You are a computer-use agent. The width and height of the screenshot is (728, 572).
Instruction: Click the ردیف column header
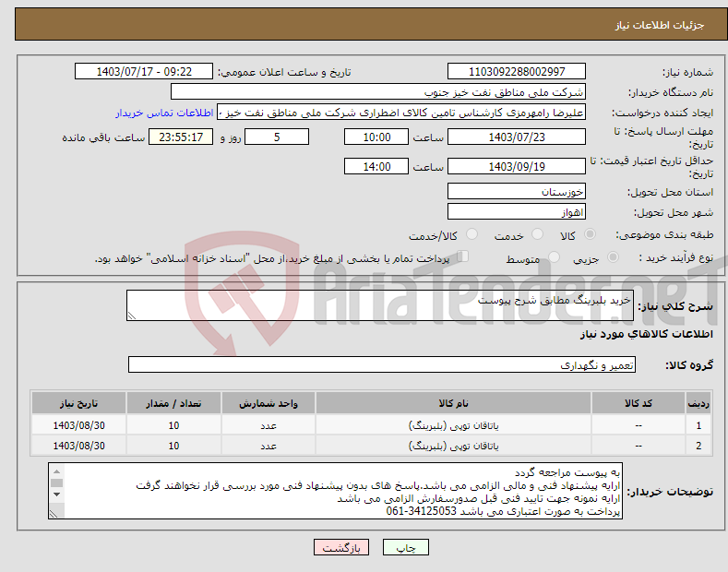[698, 403]
